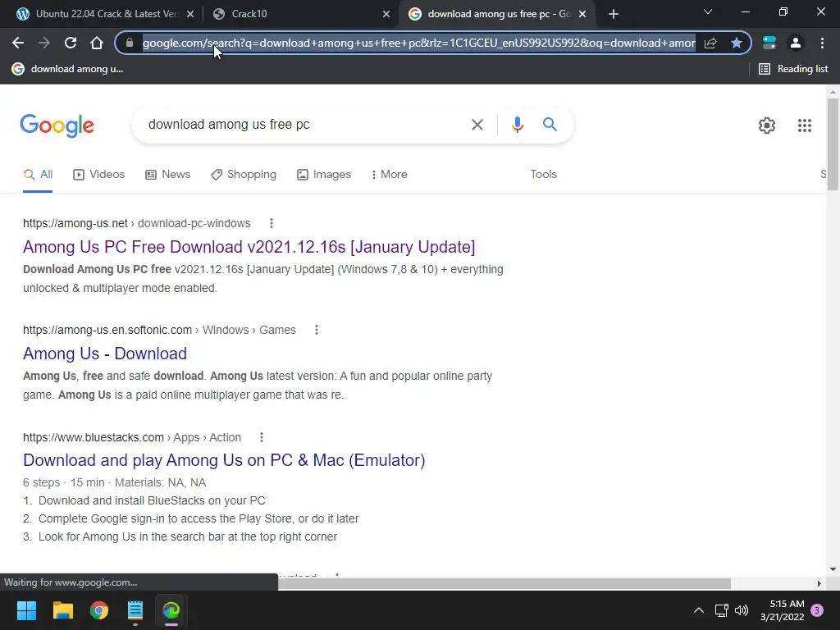Open Reading list panel
Image resolution: width=840 pixels, height=630 pixels.
click(x=793, y=69)
